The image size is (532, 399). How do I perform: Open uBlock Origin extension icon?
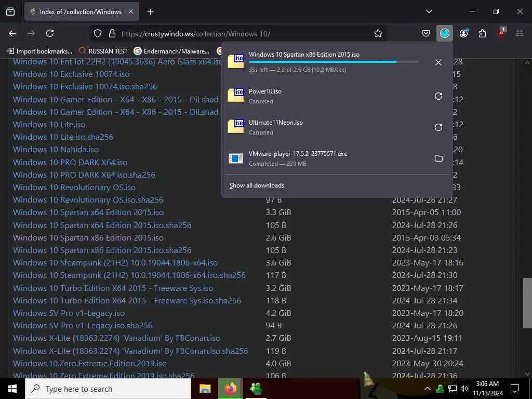(x=501, y=33)
